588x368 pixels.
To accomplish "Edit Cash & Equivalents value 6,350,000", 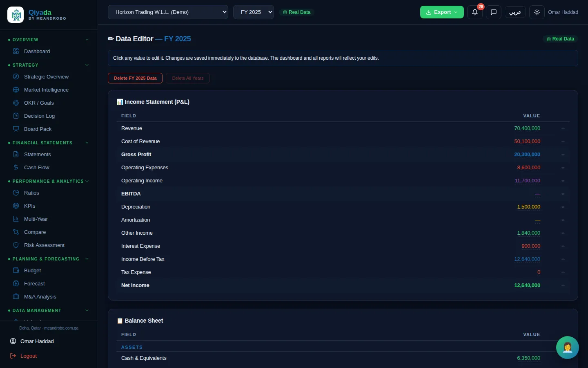I will (528, 358).
